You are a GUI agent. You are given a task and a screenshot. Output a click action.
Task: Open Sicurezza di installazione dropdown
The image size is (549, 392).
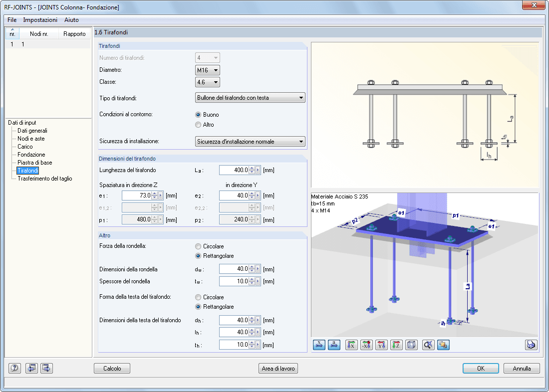point(250,142)
